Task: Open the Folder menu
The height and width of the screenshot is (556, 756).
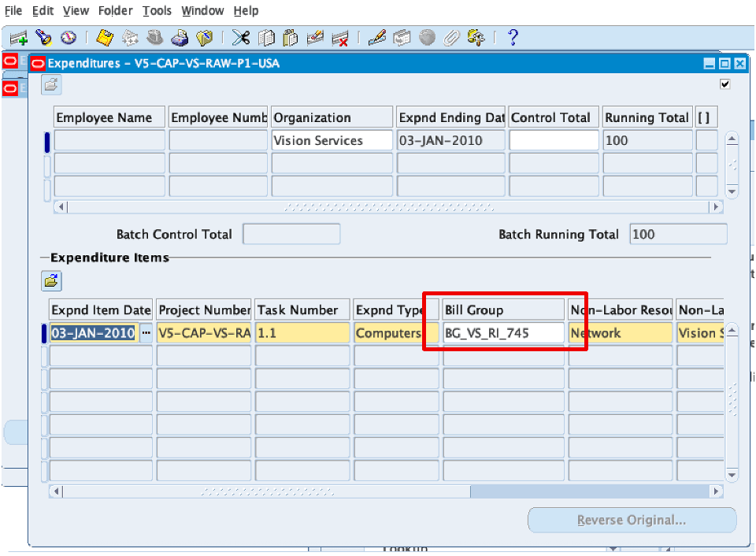Action: click(115, 10)
